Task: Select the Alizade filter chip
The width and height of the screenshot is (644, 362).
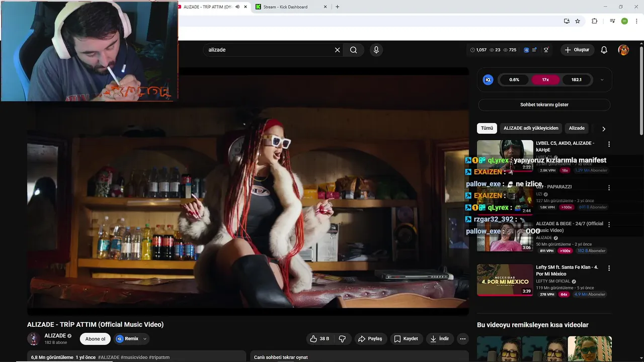Action: pos(577,128)
